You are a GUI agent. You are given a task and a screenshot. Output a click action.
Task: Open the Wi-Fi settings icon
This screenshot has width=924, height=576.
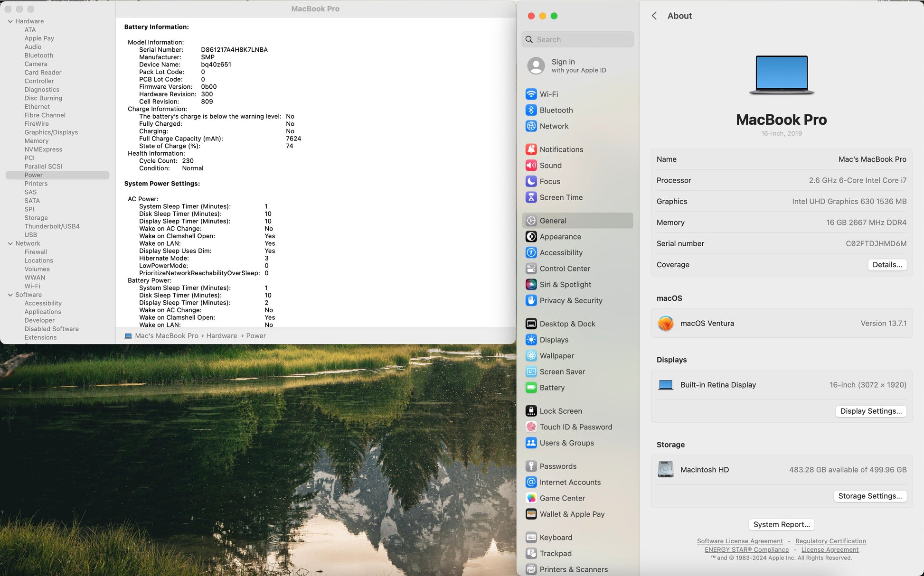531,94
